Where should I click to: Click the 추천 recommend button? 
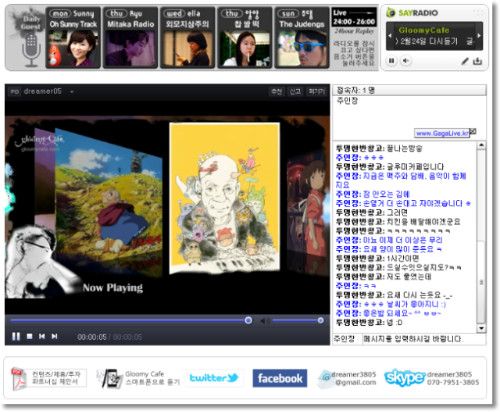point(277,91)
